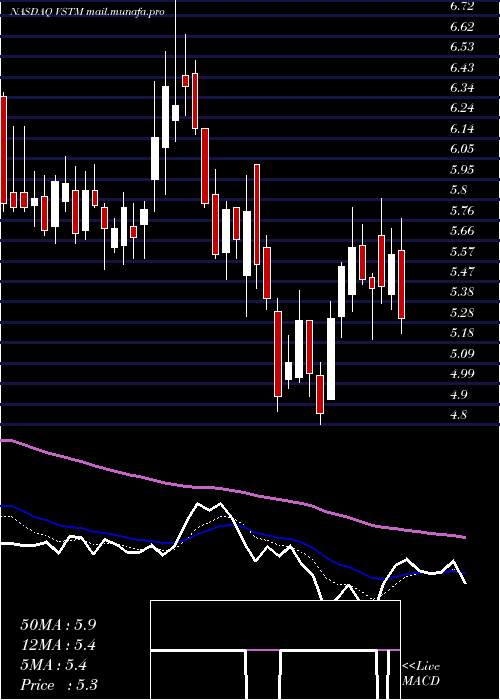Choose the 5.66 price level label

[462, 231]
